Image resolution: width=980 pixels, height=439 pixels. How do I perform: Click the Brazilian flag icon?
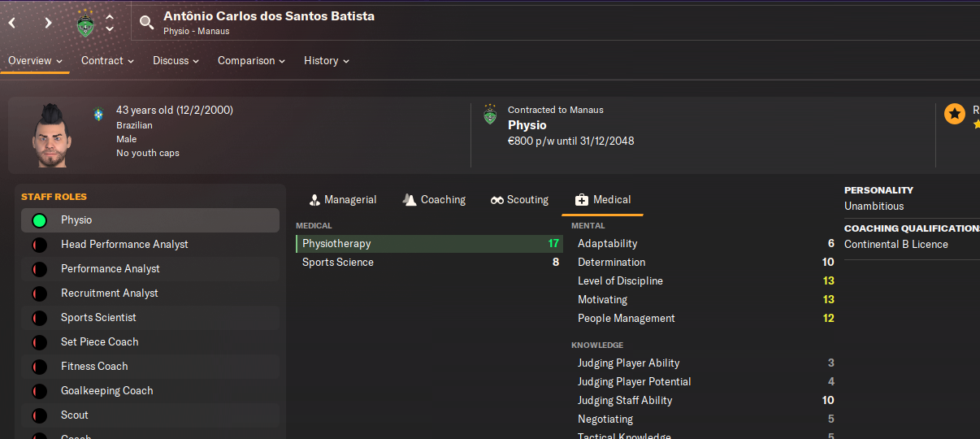(98, 115)
